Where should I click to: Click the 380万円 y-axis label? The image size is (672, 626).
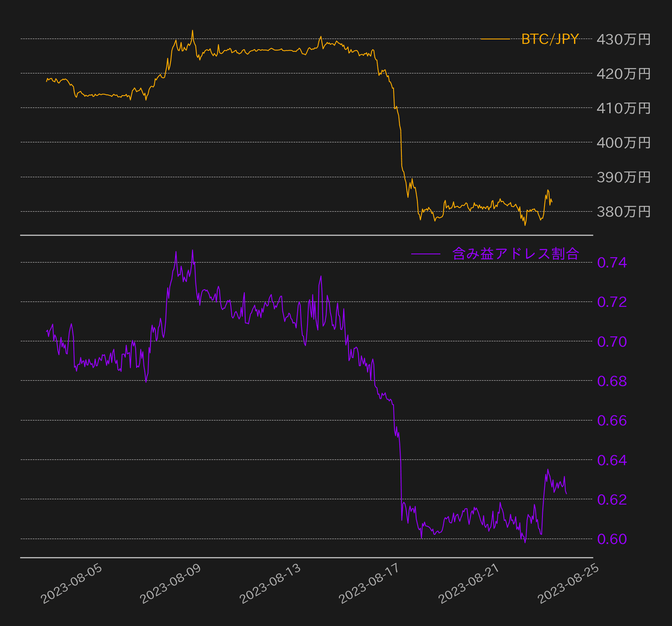pos(623,212)
